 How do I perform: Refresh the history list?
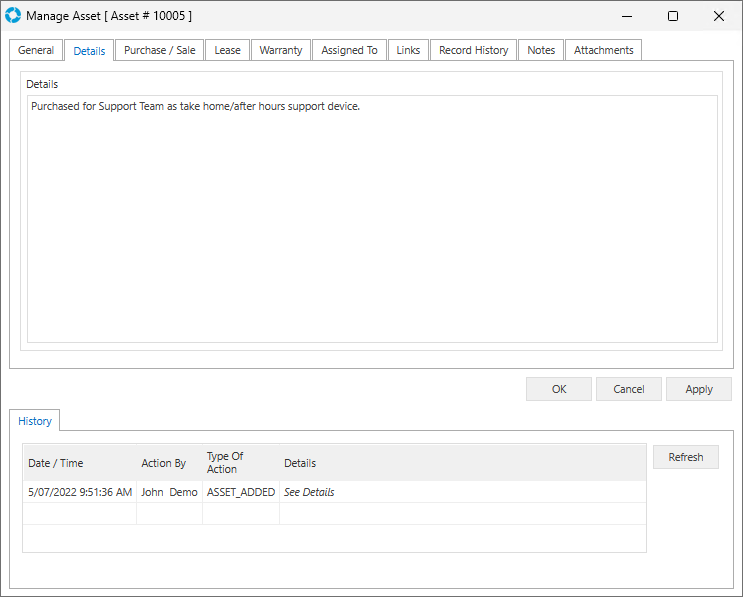click(685, 457)
